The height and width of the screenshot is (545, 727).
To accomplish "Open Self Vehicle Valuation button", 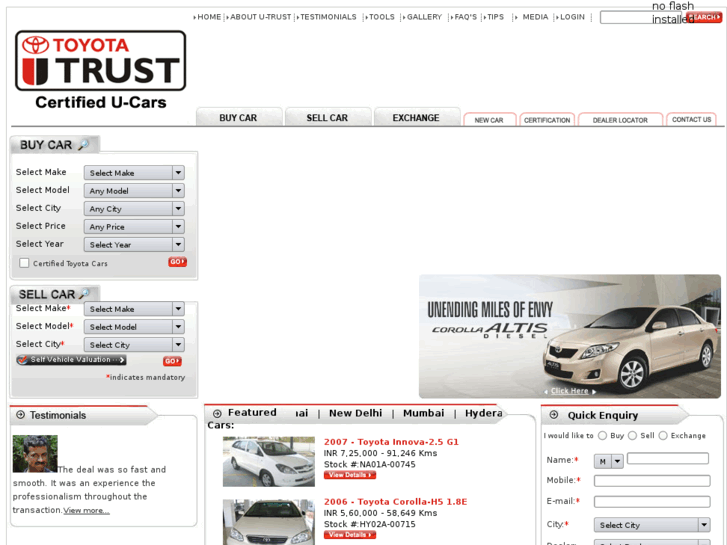I will [71, 359].
